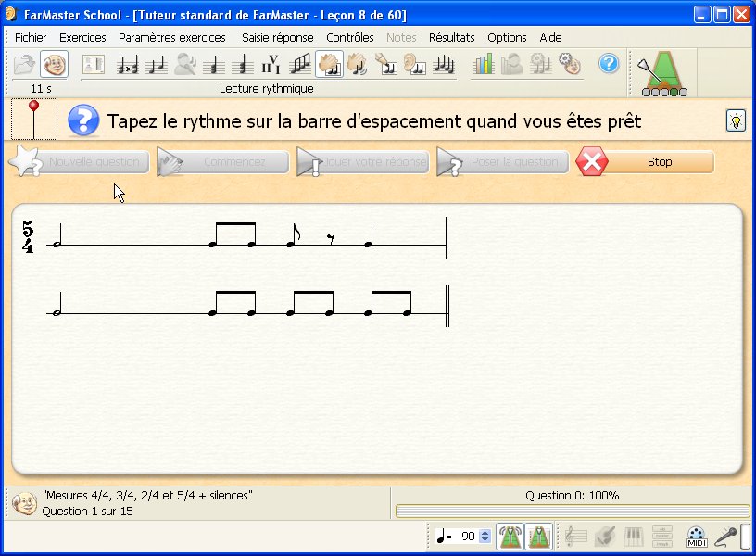Click the question progress bar
The width and height of the screenshot is (756, 556).
pos(572,512)
